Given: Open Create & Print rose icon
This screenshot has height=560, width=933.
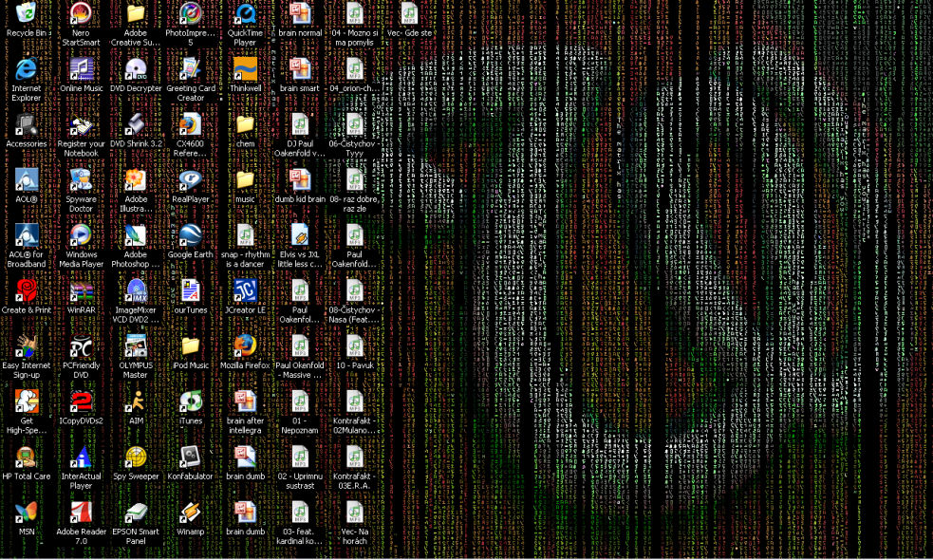Looking at the screenshot, I should (27, 290).
